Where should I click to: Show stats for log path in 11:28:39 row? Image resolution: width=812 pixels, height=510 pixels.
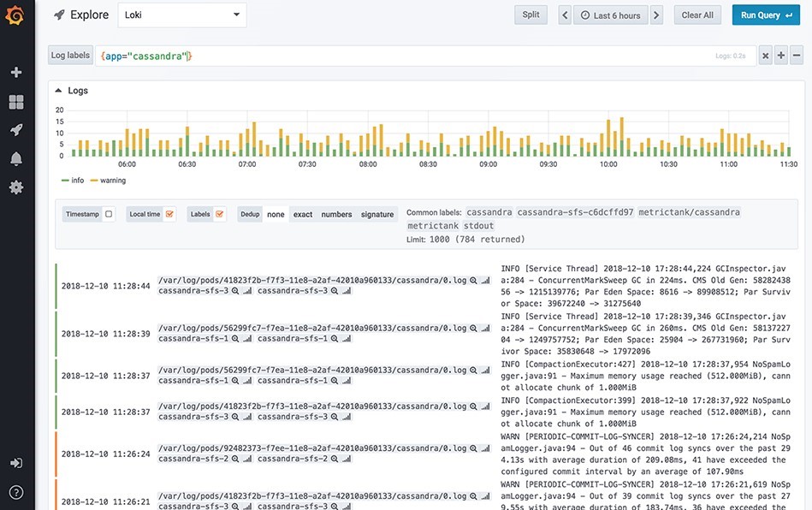485,328
